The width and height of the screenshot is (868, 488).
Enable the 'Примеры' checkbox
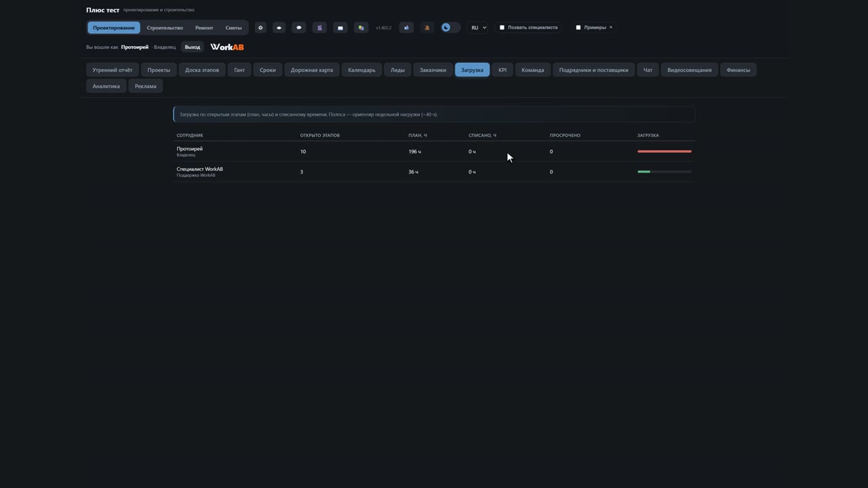click(x=578, y=28)
